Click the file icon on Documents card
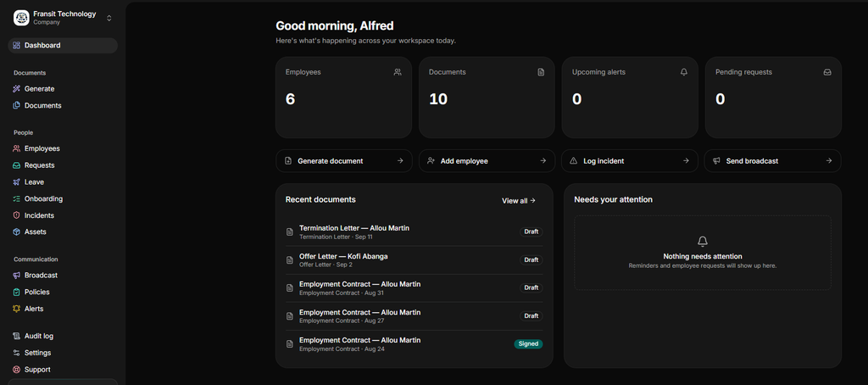Image resolution: width=868 pixels, height=385 pixels. click(x=541, y=72)
